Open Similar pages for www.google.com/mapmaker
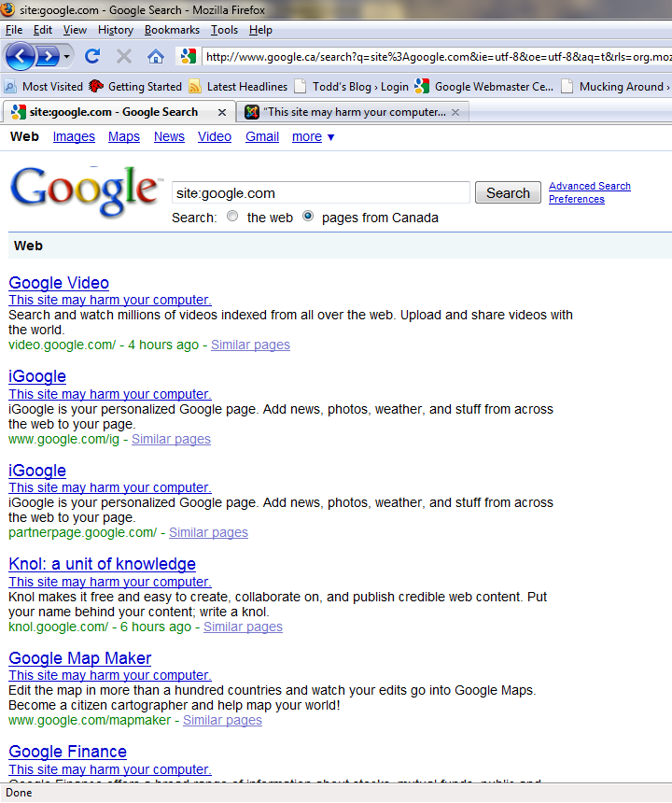Viewport: 672px width, 803px height. tap(223, 720)
